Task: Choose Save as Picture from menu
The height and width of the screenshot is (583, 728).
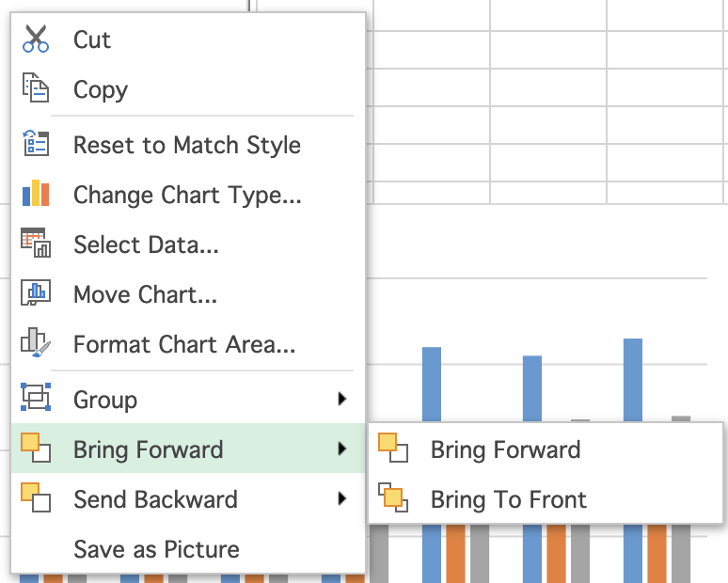Action: tap(156, 549)
